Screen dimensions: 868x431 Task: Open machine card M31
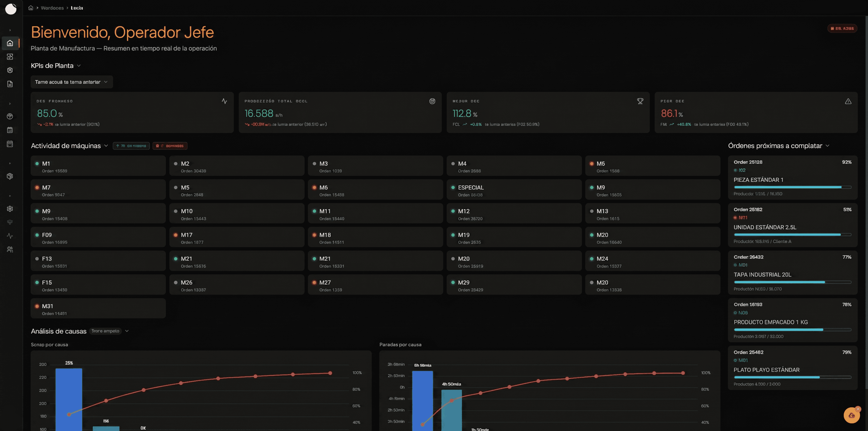[x=98, y=308]
